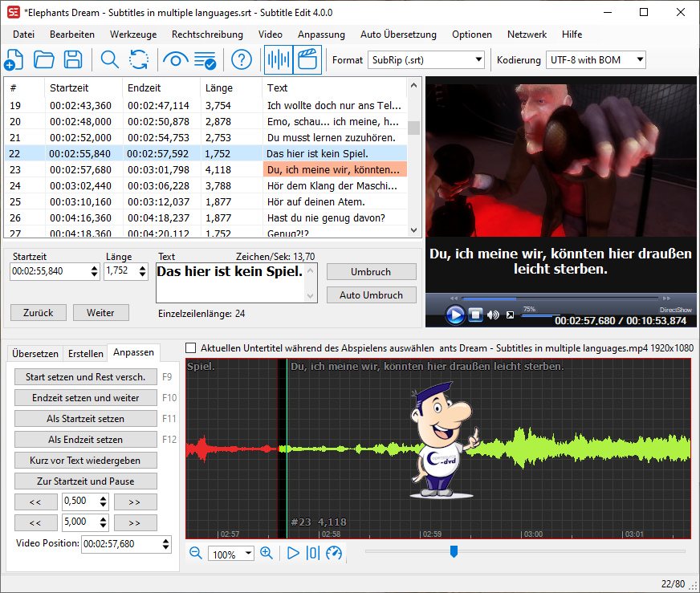The height and width of the screenshot is (593, 700).
Task: Click the waveform position slider handle
Action: pyautogui.click(x=454, y=550)
